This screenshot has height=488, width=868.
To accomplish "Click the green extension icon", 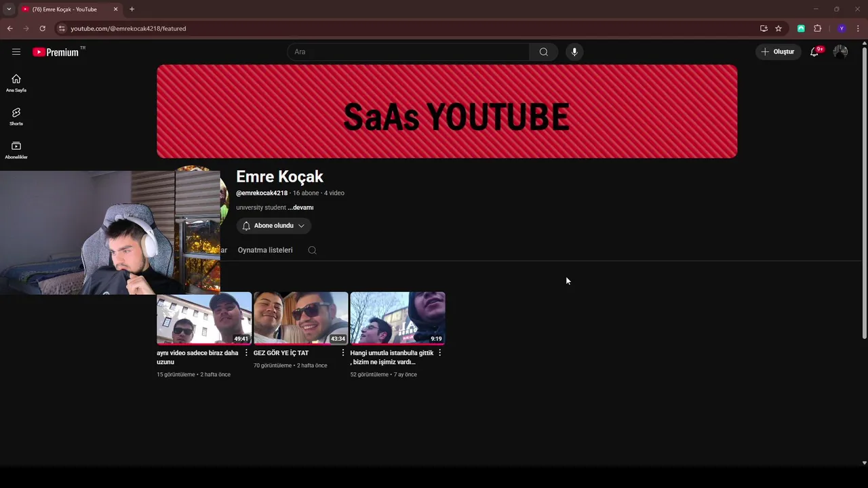I will [x=801, y=28].
